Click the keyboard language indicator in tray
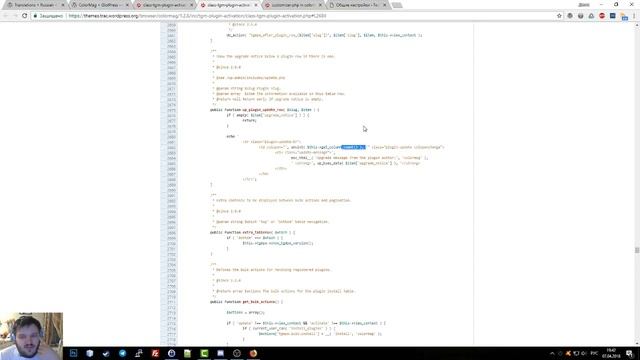Screen dimensions: 640x360 click(x=594, y=353)
